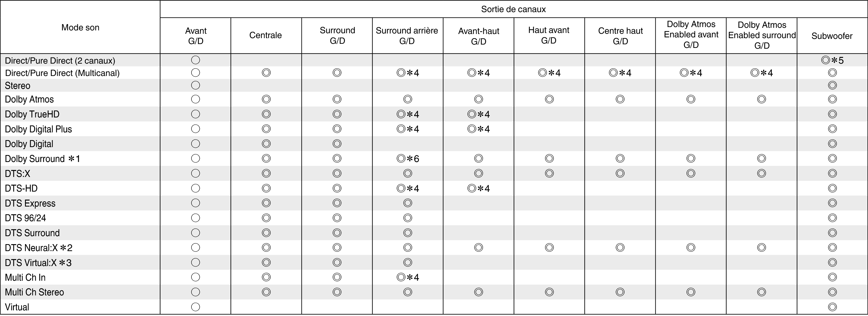Click the "Sortie de canaux" table header
This screenshot has height=316, width=868.
[513, 9]
